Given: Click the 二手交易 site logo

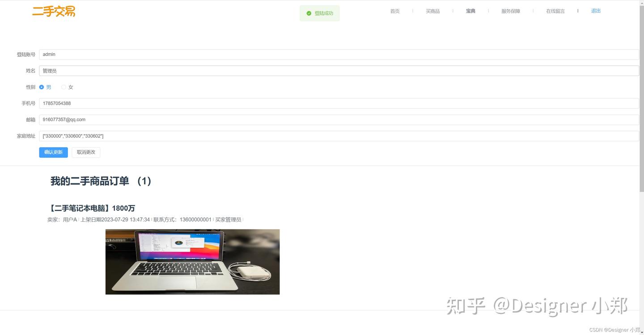Looking at the screenshot, I should point(54,12).
